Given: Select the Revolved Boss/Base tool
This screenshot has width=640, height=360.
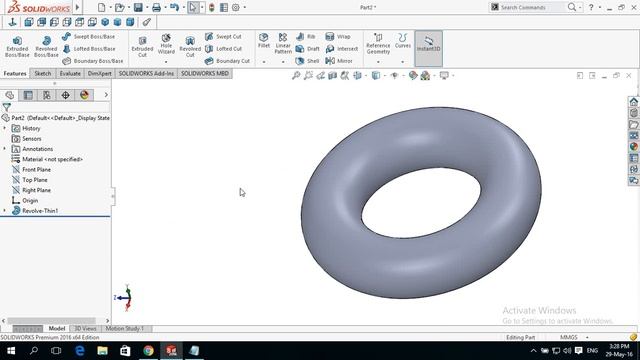Looking at the screenshot, I should [x=46, y=47].
